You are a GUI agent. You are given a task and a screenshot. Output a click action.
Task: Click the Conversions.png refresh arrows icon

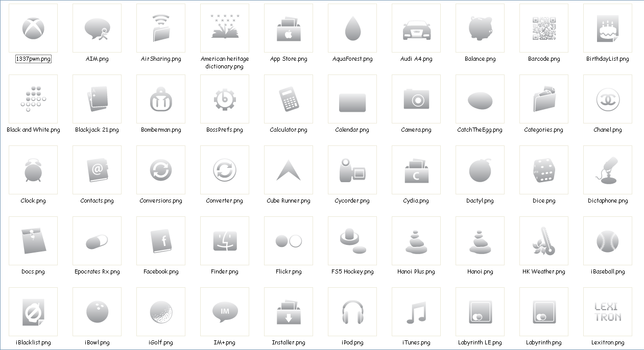click(x=161, y=170)
